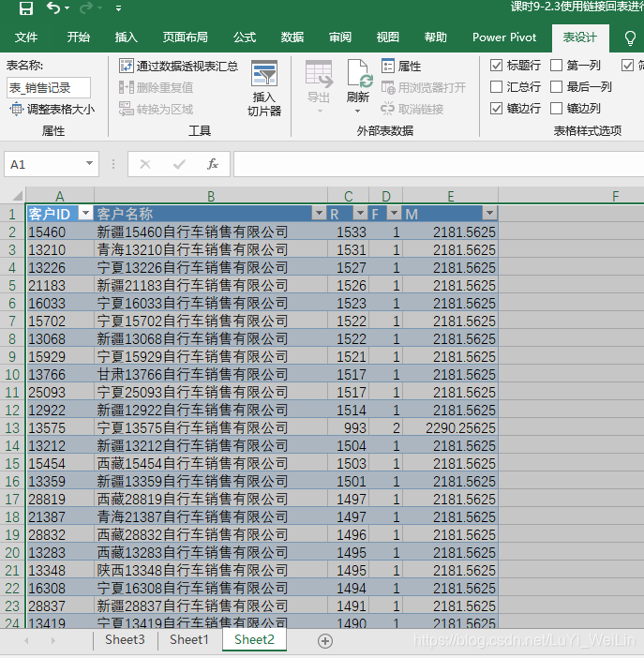The width and height of the screenshot is (644, 658).
Task: Switch to Sheet3 tab
Action: click(x=125, y=639)
